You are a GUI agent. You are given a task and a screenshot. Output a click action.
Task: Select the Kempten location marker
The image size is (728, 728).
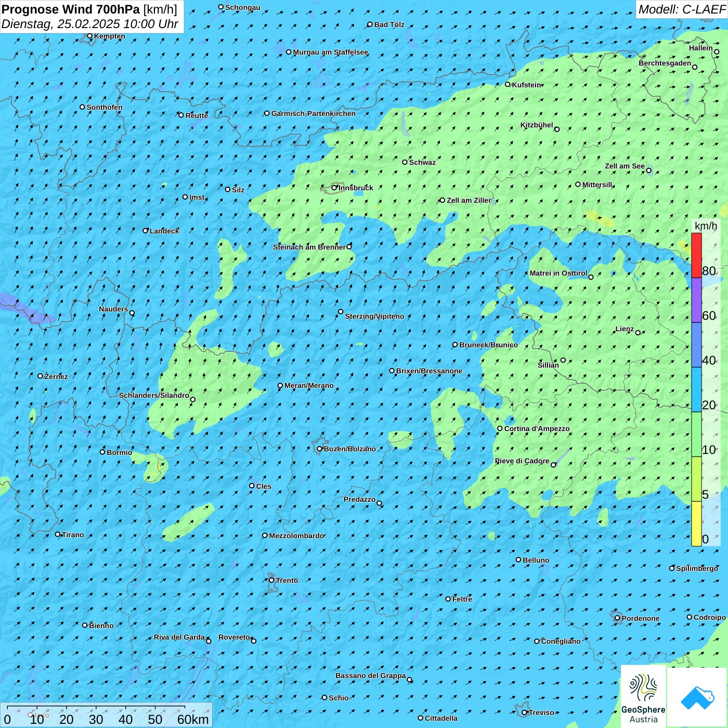pos(89,36)
